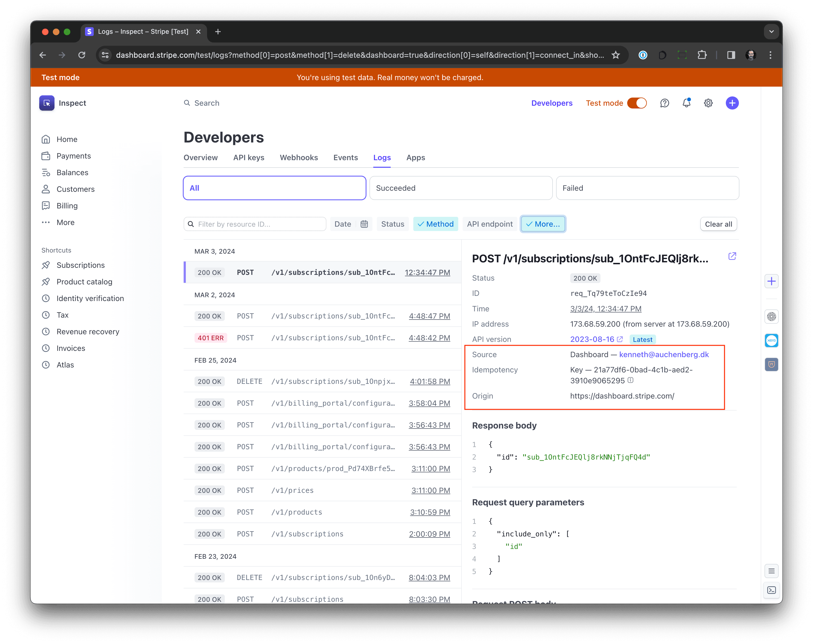Toggle the browser side panel icon
This screenshot has width=813, height=644.
pyautogui.click(x=731, y=55)
